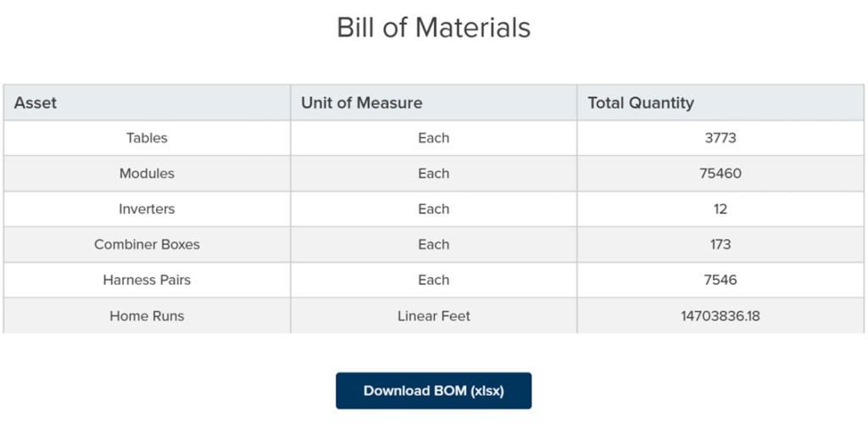Click the Tables asset cell
The width and height of the screenshot is (868, 424).
[147, 138]
